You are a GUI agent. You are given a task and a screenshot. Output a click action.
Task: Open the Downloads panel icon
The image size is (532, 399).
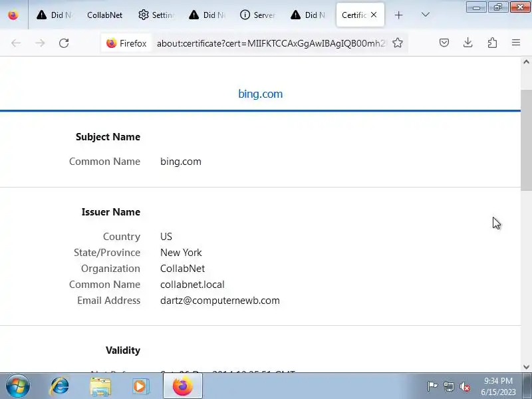tap(468, 43)
